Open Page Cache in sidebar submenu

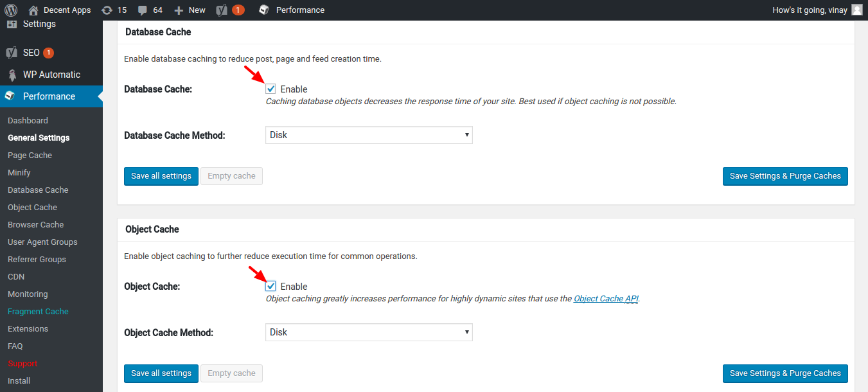click(30, 156)
